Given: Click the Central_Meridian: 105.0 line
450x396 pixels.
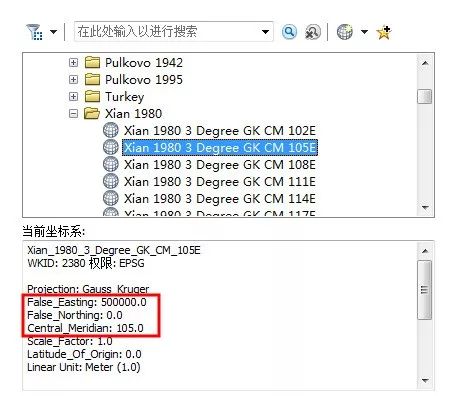Looking at the screenshot, I should coord(85,328).
